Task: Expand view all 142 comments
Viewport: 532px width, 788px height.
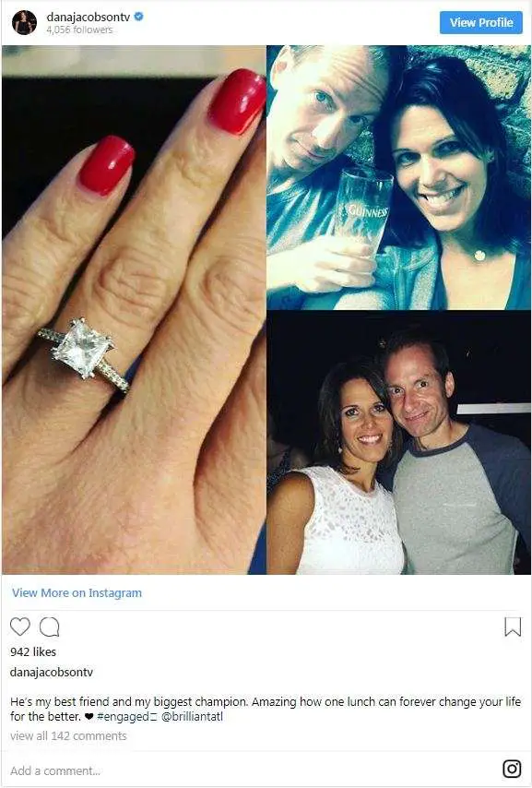Action: click(68, 735)
